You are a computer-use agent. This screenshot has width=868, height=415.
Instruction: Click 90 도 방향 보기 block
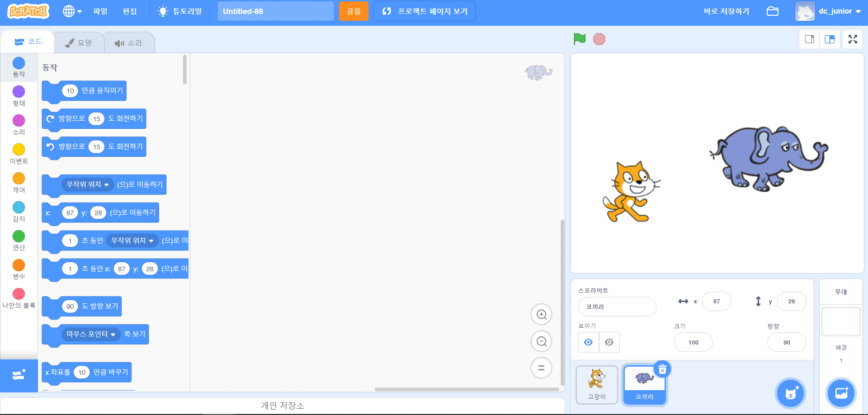pyautogui.click(x=99, y=306)
